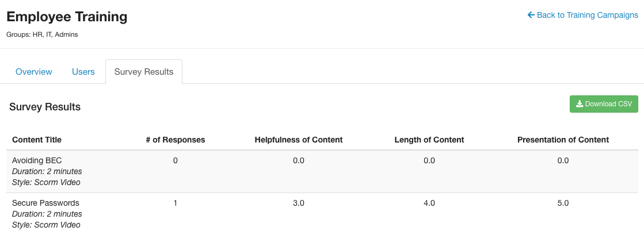Click the Content Title column header

pyautogui.click(x=37, y=140)
